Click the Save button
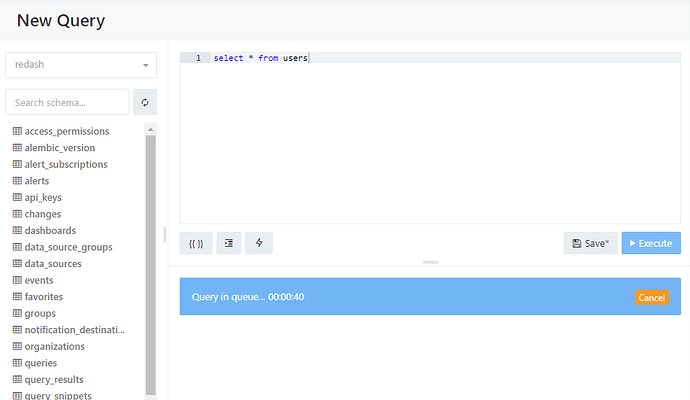 tap(591, 243)
